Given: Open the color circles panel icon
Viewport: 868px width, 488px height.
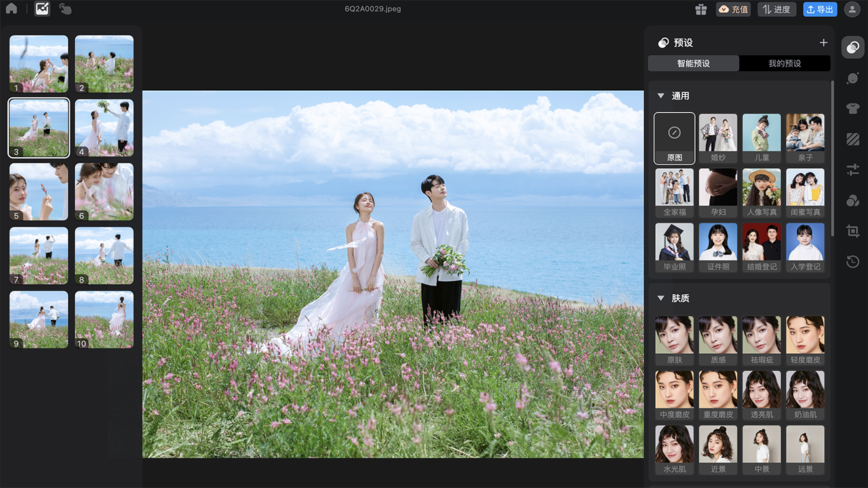Looking at the screenshot, I should (x=852, y=200).
